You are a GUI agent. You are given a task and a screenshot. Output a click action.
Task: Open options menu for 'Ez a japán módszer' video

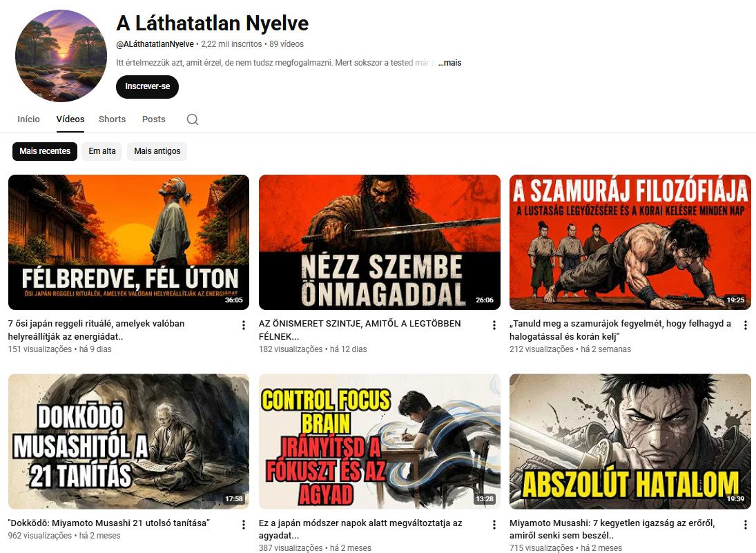pyautogui.click(x=494, y=524)
